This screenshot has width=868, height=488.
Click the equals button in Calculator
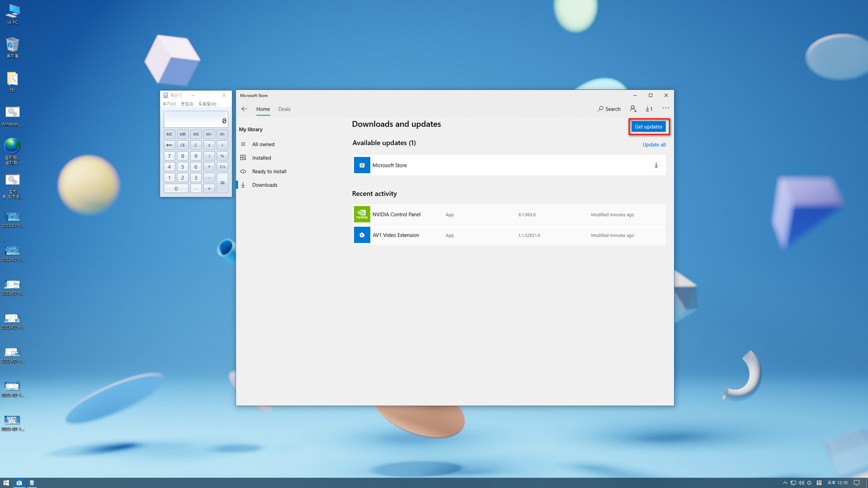[x=223, y=183]
